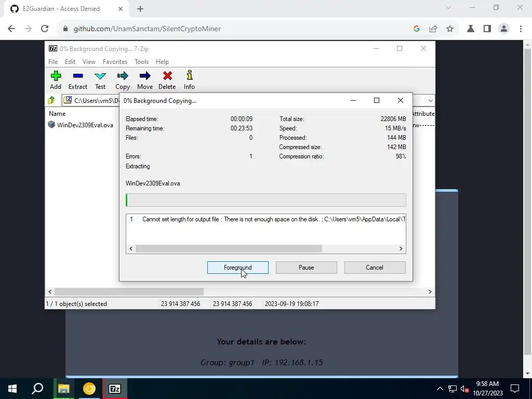Go back in the browser
This screenshot has width=532, height=399.
pos(11,29)
